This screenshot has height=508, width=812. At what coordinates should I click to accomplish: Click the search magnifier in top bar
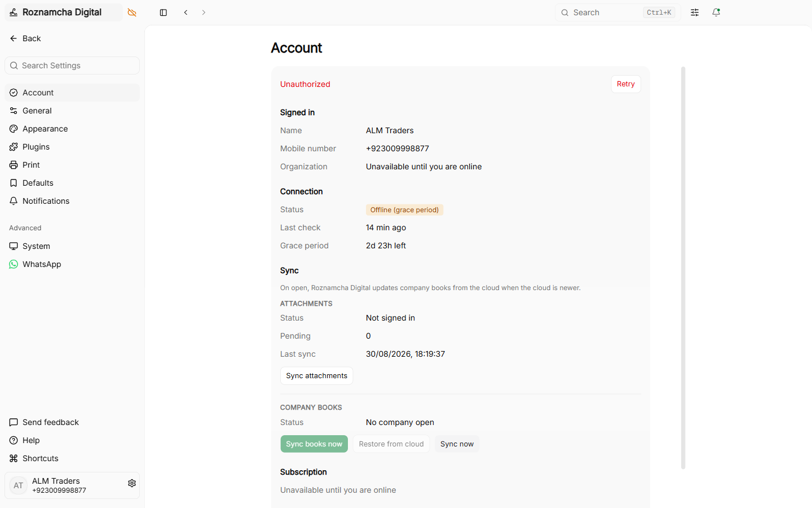tap(564, 12)
